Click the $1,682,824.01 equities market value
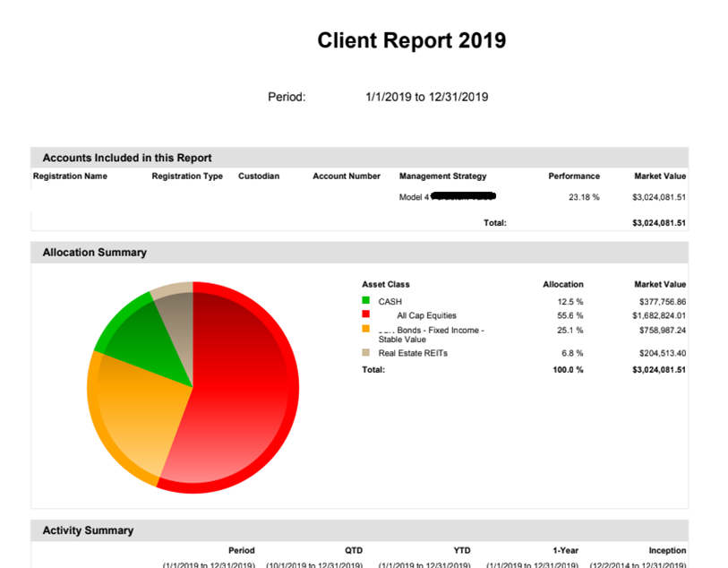 656,315
